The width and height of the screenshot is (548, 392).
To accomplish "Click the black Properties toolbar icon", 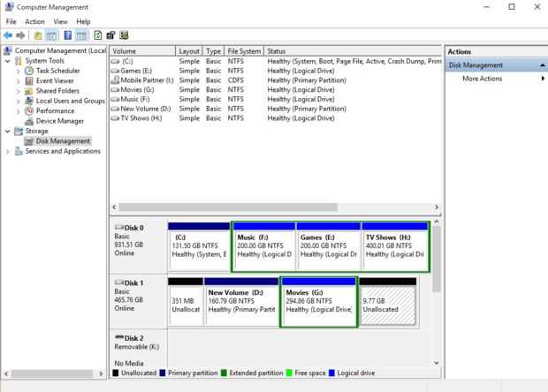I will 110,35.
